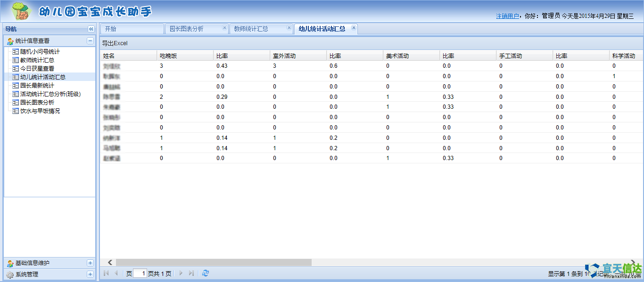
Task: Click the page number input field
Action: (x=140, y=274)
